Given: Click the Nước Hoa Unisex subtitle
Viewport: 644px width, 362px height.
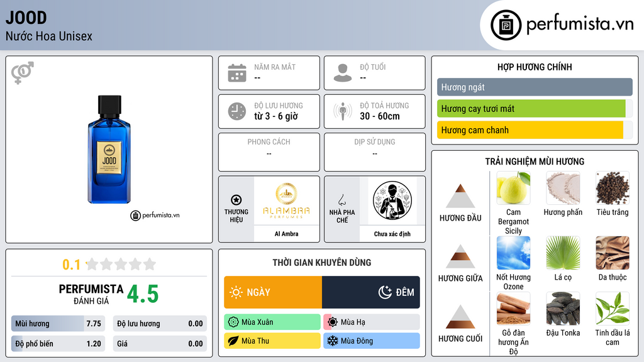Looking at the screenshot, I should coord(49,36).
